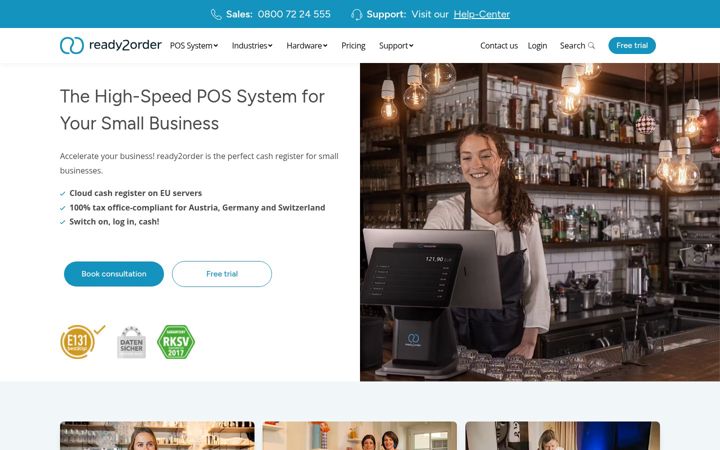Click the Book consultation button
The image size is (720, 450).
coord(114,274)
